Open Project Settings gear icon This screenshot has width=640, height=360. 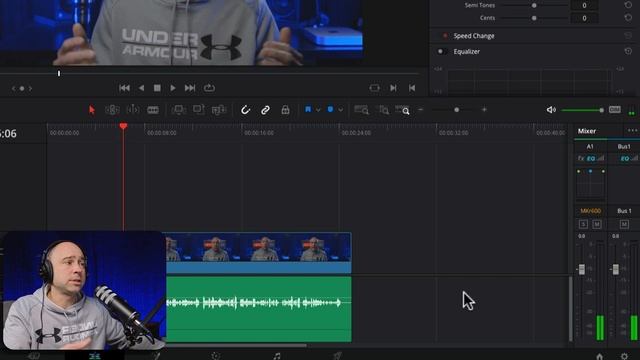[x=624, y=356]
